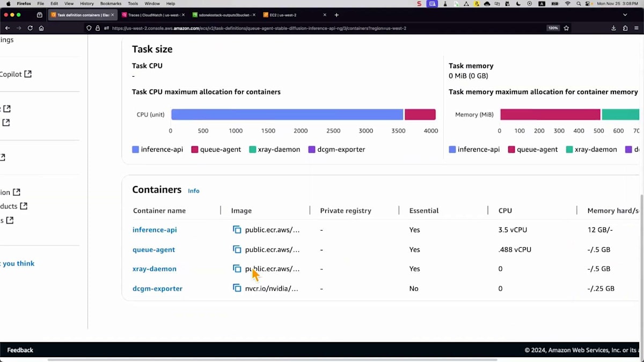The width and height of the screenshot is (644, 362).
Task: Copy the queue-agent image URI
Action: coord(237,249)
